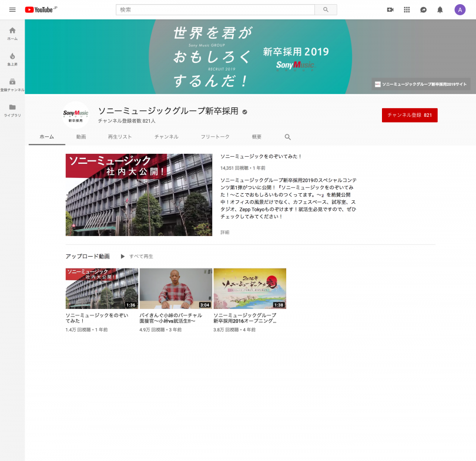
Task: Open the channel search magnifier beside 概要
Action: (x=287, y=136)
